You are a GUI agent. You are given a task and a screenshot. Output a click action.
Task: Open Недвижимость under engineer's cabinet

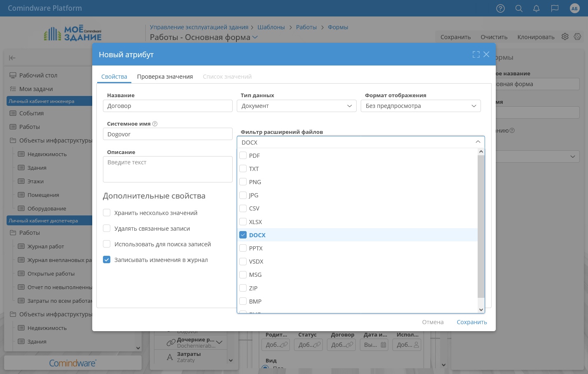pyautogui.click(x=47, y=154)
